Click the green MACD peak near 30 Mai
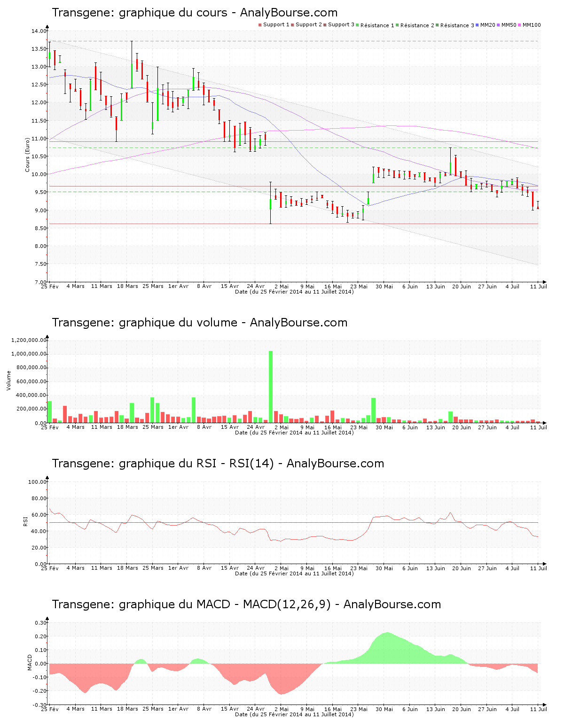This screenshot has height=728, width=564. click(x=386, y=647)
